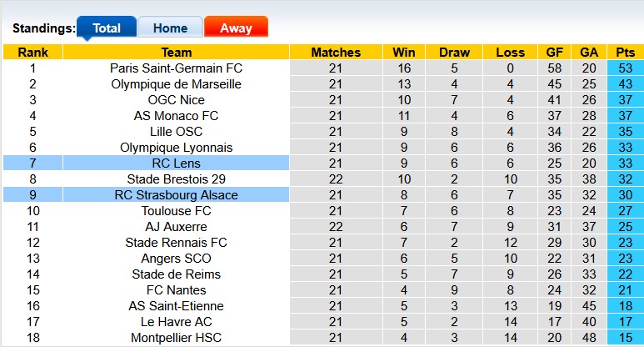Image resolution: width=644 pixels, height=347 pixels.
Task: Select the Away standings tab
Action: tap(236, 28)
